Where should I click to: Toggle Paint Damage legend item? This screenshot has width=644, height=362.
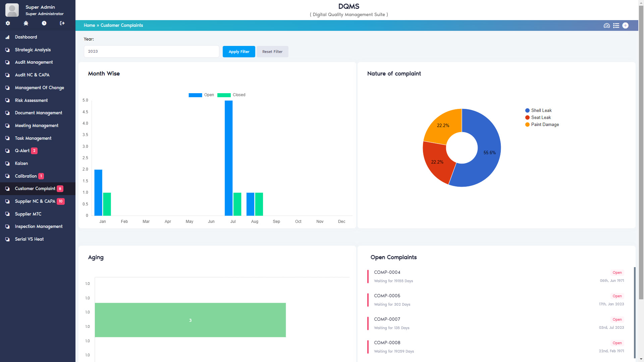(542, 124)
